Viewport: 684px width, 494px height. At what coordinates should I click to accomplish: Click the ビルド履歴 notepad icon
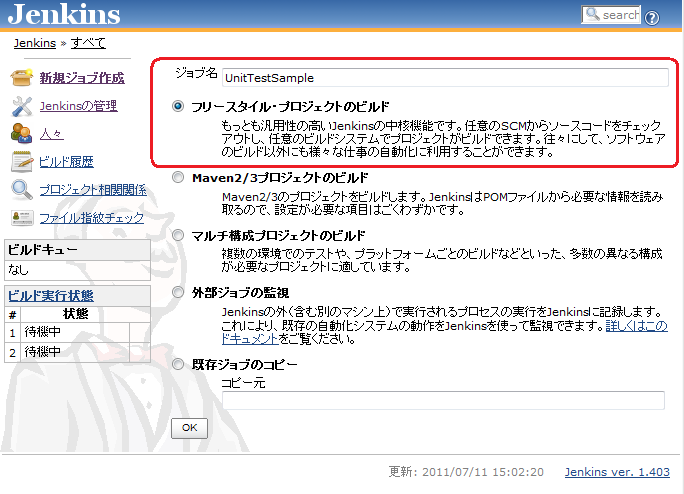point(21,161)
